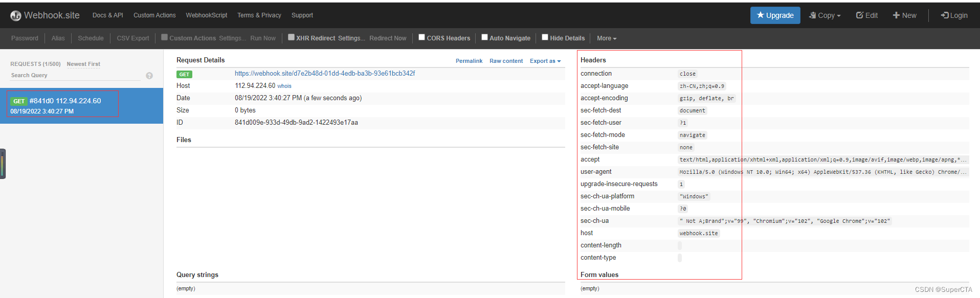View Raw content
The image size is (980, 298).
506,61
